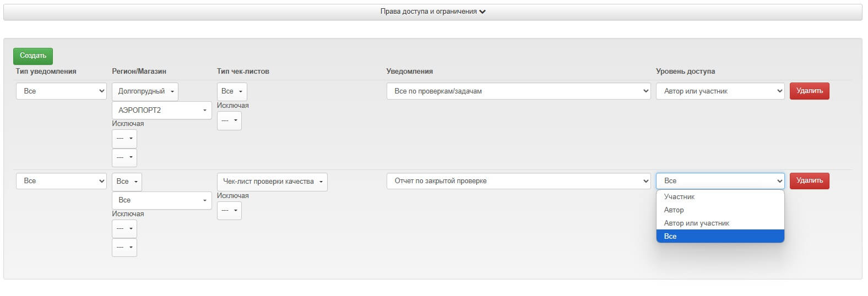Open 'Отчет по закрытой проверке' notifications dropdown
The image size is (868, 296).
pyautogui.click(x=518, y=181)
